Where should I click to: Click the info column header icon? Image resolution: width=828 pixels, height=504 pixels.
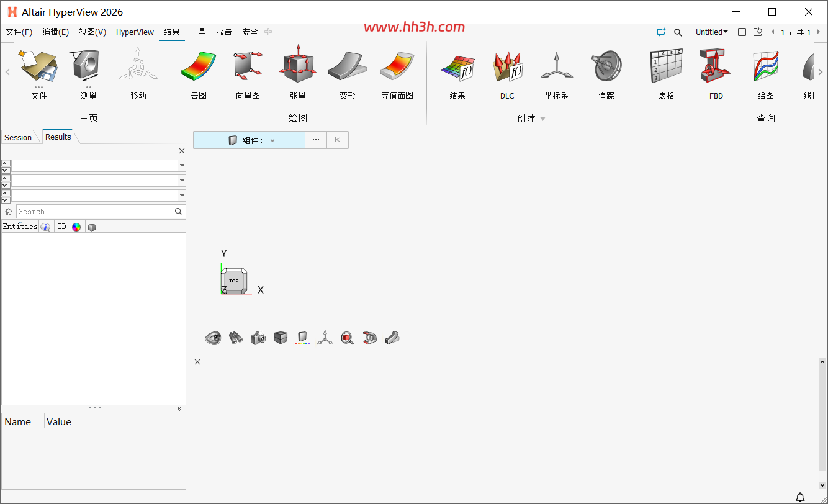click(x=46, y=227)
